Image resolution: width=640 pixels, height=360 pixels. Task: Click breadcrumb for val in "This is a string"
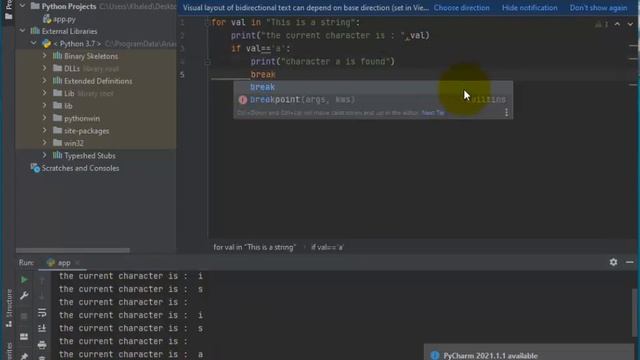(254, 247)
